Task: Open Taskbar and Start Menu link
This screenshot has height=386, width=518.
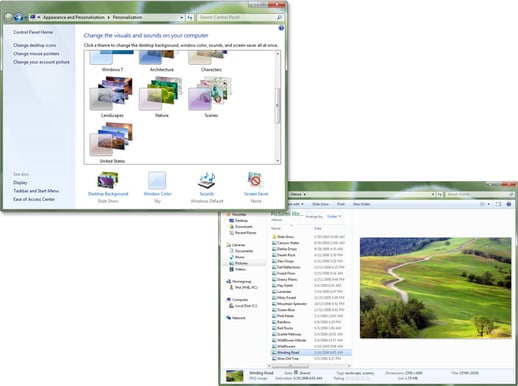Action: (x=36, y=191)
